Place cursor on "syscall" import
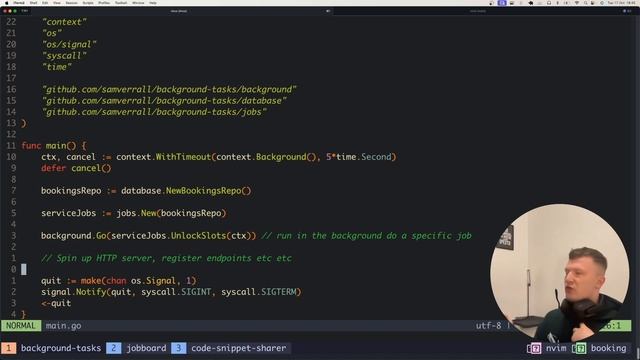640x360 pixels. tap(64, 56)
